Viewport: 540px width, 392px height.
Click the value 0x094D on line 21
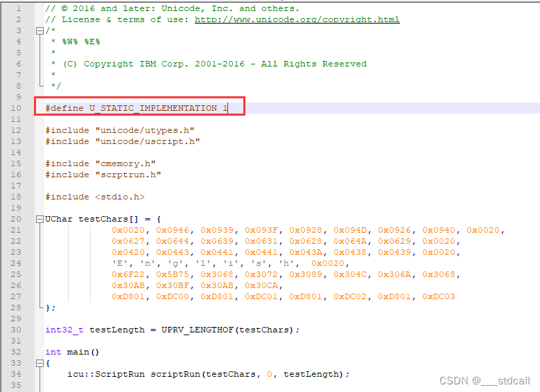click(350, 230)
